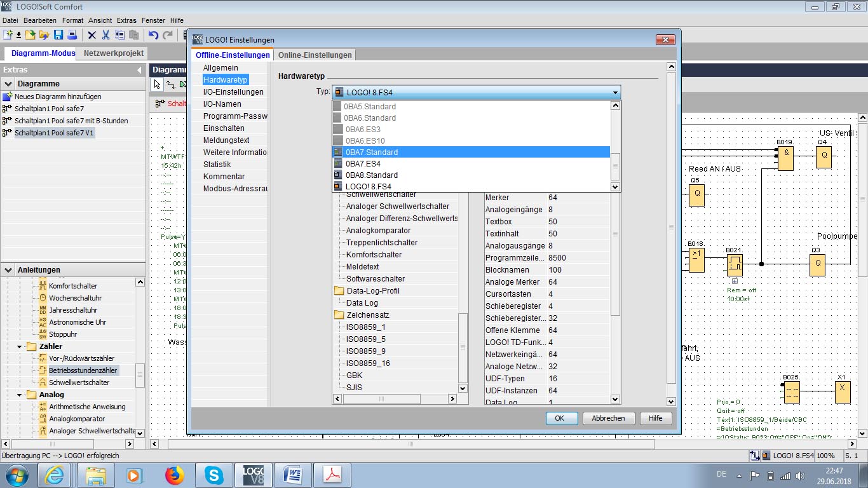
Task: Click the volume speaker tray icon
Action: point(801,475)
